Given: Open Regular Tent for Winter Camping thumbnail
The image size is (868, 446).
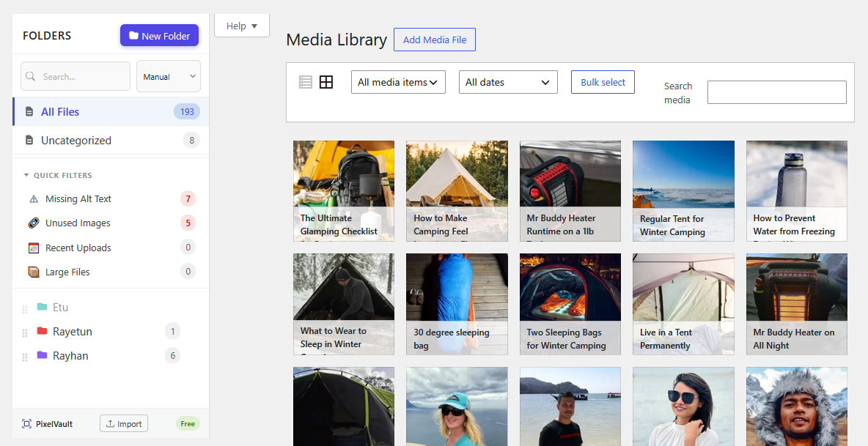Looking at the screenshot, I should tap(684, 190).
